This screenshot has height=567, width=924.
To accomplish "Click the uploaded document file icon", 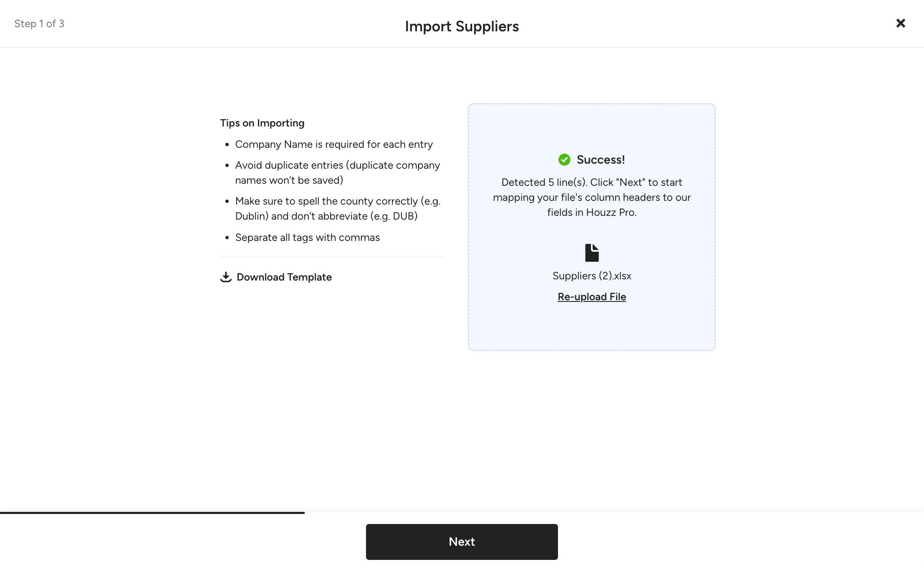I will [592, 253].
